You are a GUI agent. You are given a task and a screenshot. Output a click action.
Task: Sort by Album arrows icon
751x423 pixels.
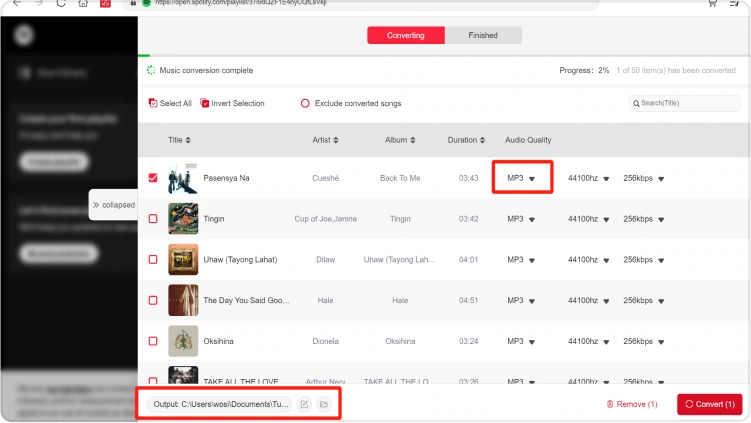coord(412,140)
